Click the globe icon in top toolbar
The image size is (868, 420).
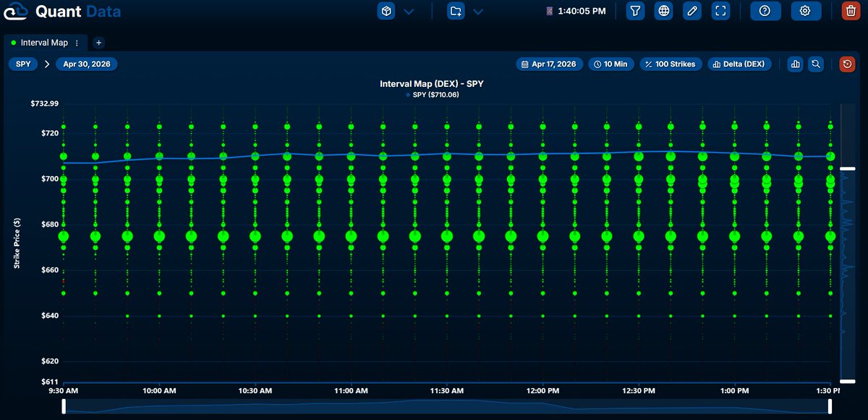coord(663,11)
